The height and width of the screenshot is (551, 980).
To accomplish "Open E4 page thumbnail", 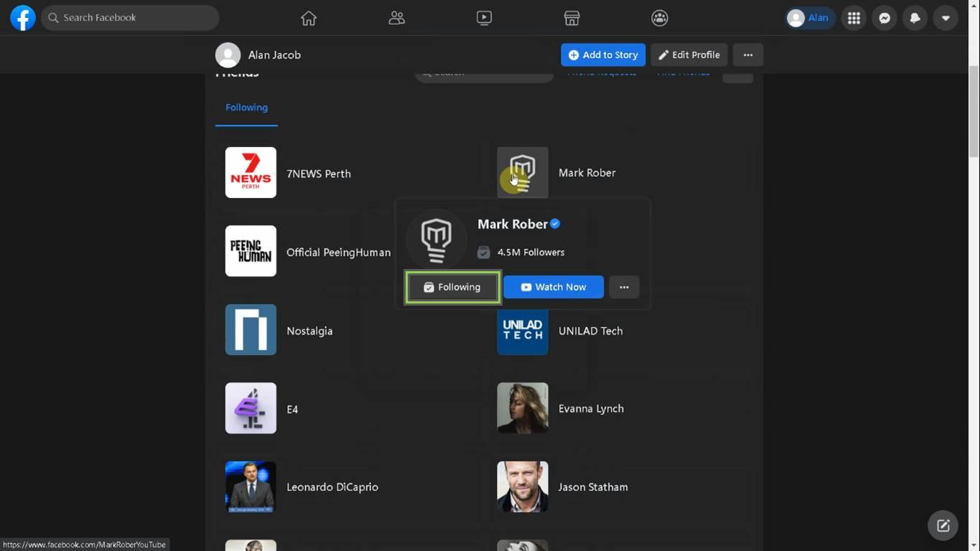I will point(251,408).
